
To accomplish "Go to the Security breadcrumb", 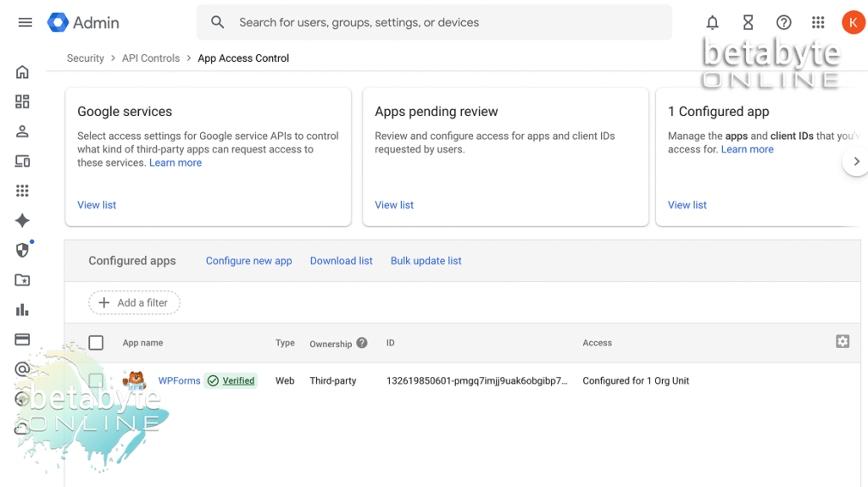I will [86, 58].
